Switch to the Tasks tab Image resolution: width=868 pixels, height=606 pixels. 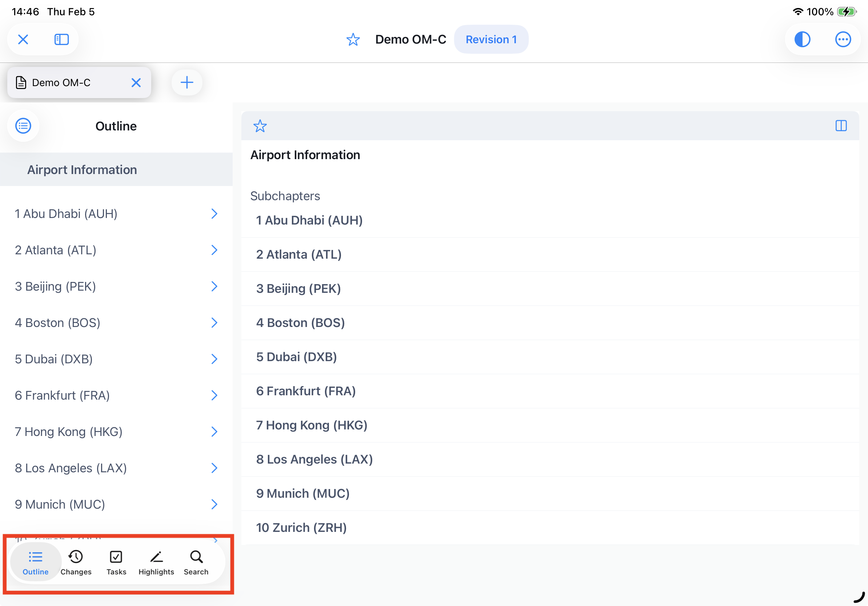click(116, 562)
